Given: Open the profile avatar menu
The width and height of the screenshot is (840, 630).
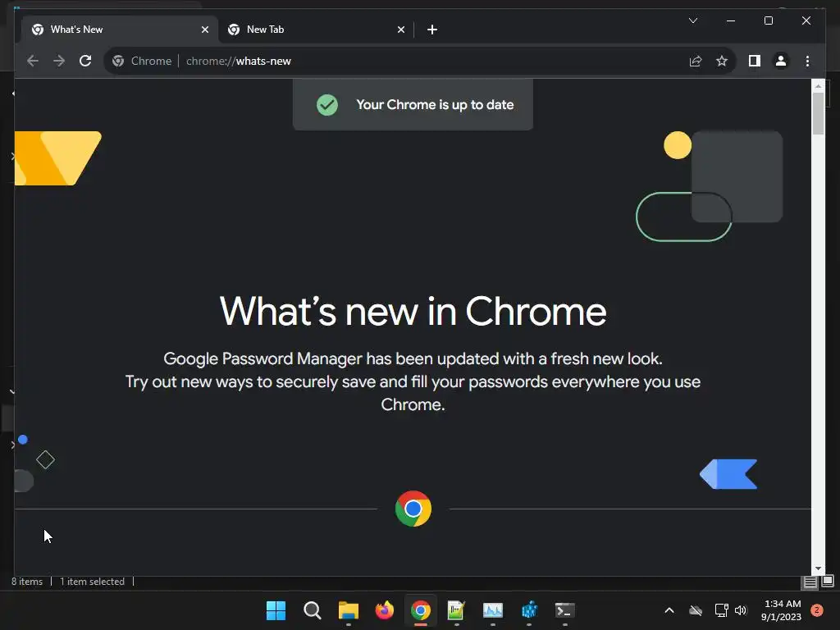Looking at the screenshot, I should (781, 61).
